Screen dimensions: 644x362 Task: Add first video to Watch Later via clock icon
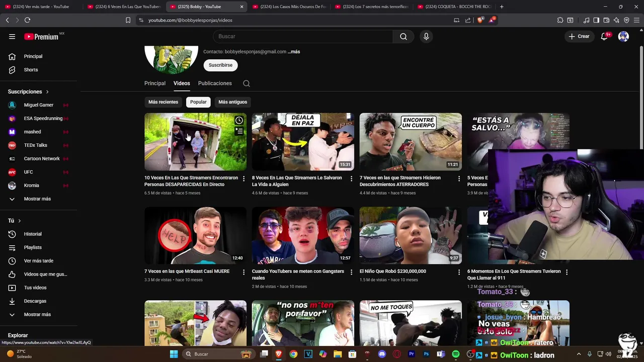(x=239, y=120)
